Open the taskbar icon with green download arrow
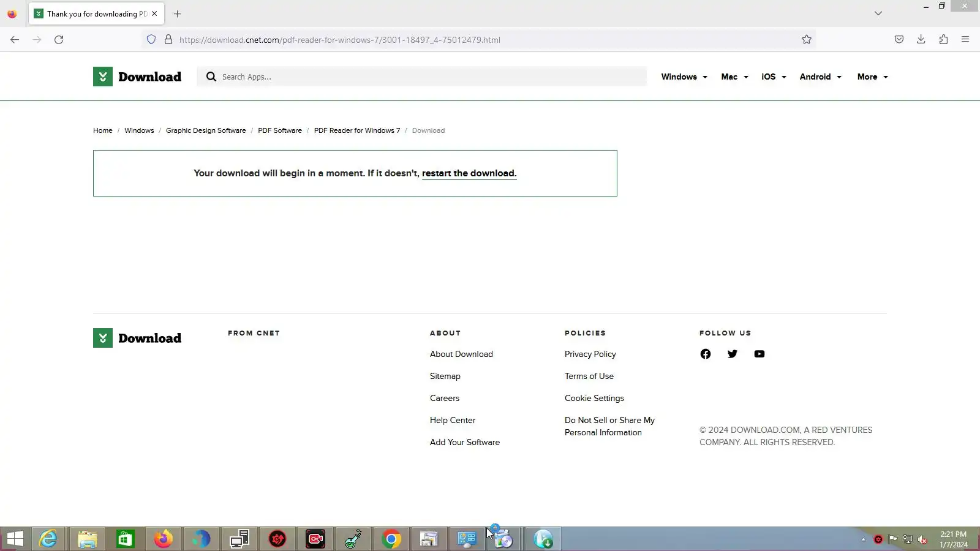This screenshot has width=980, height=551. point(543,539)
